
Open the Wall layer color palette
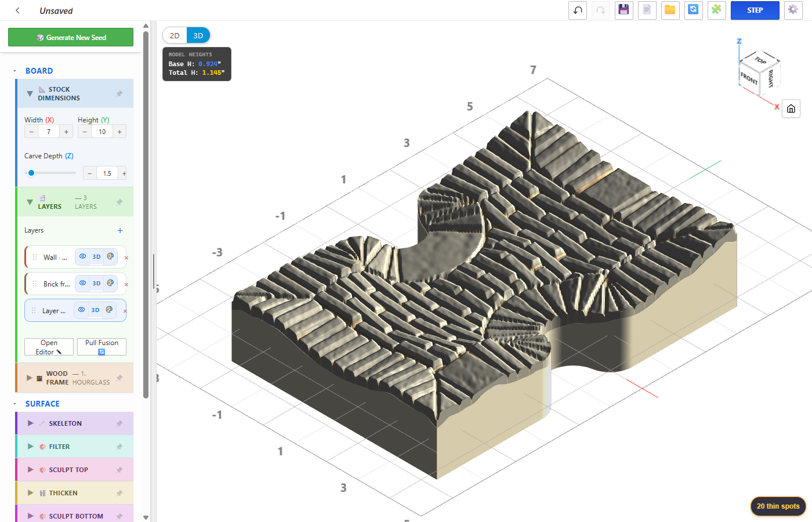pos(110,256)
